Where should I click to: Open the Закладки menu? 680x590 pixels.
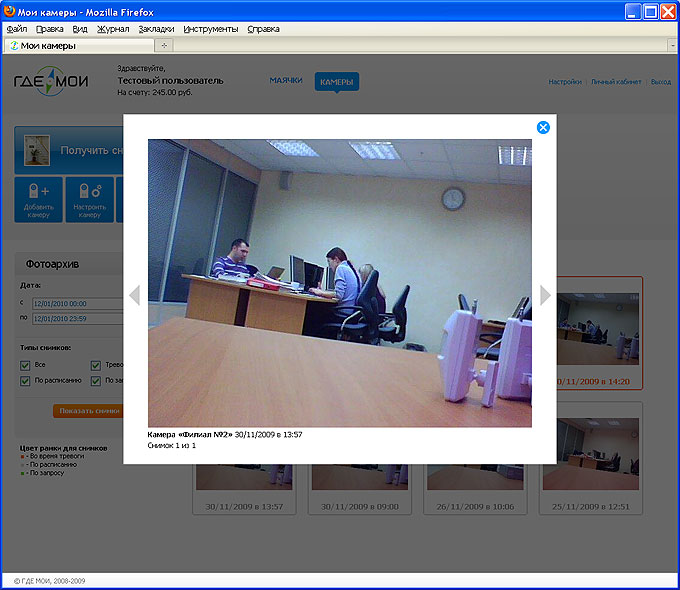click(156, 29)
